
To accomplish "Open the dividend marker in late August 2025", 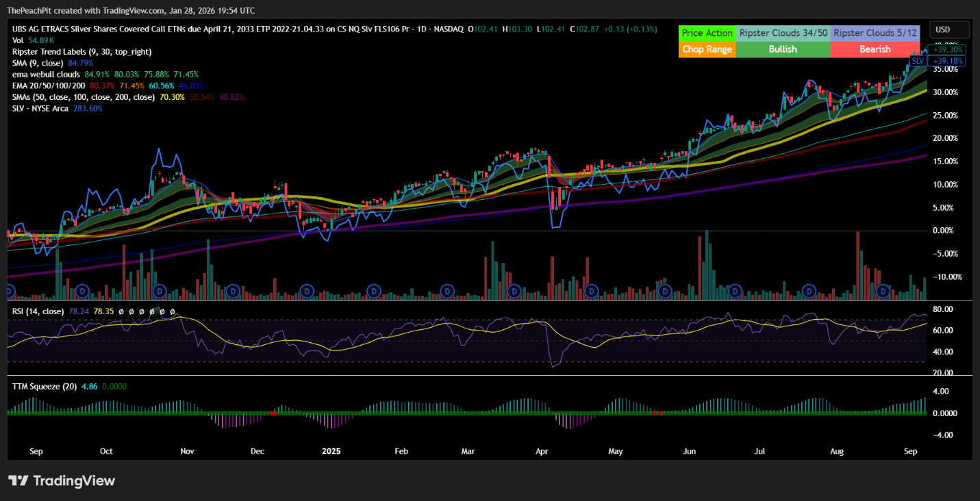I will tap(883, 291).
